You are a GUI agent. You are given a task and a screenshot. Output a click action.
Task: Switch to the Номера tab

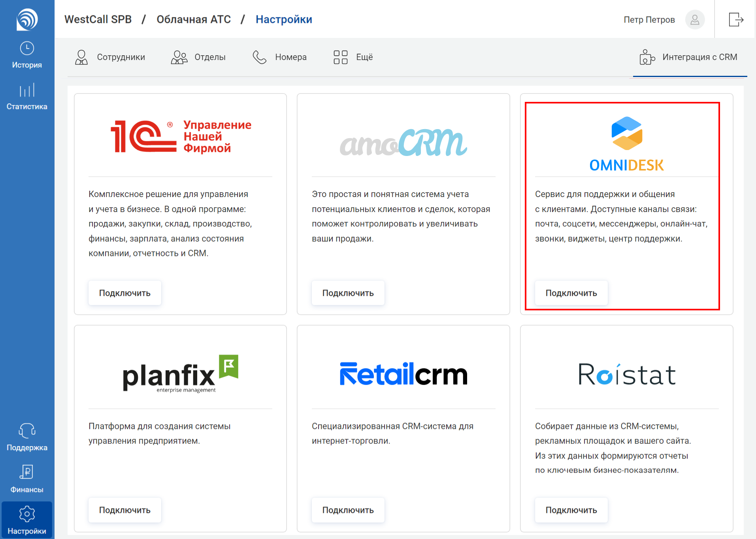pos(279,57)
